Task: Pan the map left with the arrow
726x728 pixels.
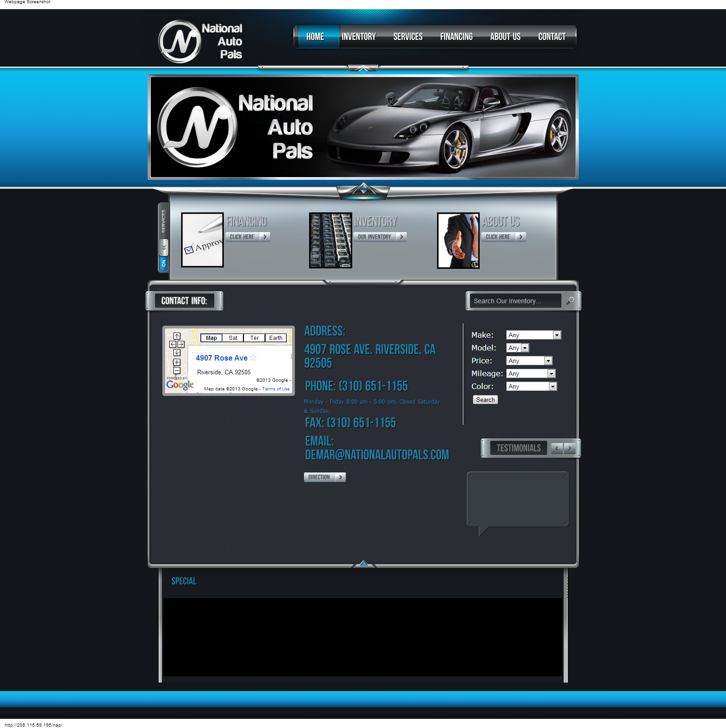Action: [x=172, y=344]
